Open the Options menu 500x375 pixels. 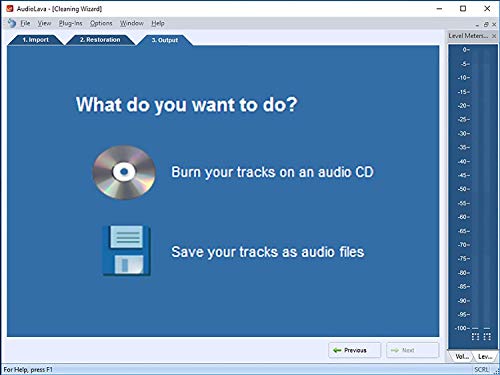101,23
